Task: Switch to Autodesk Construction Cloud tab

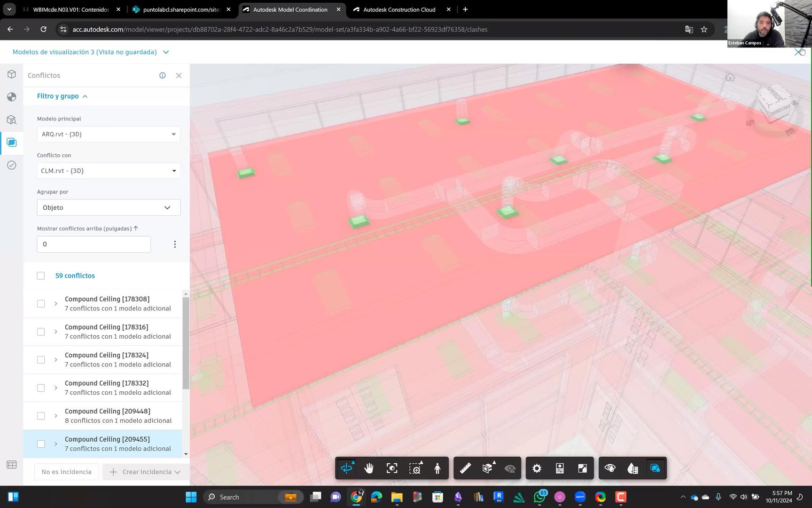Action: 399,9
